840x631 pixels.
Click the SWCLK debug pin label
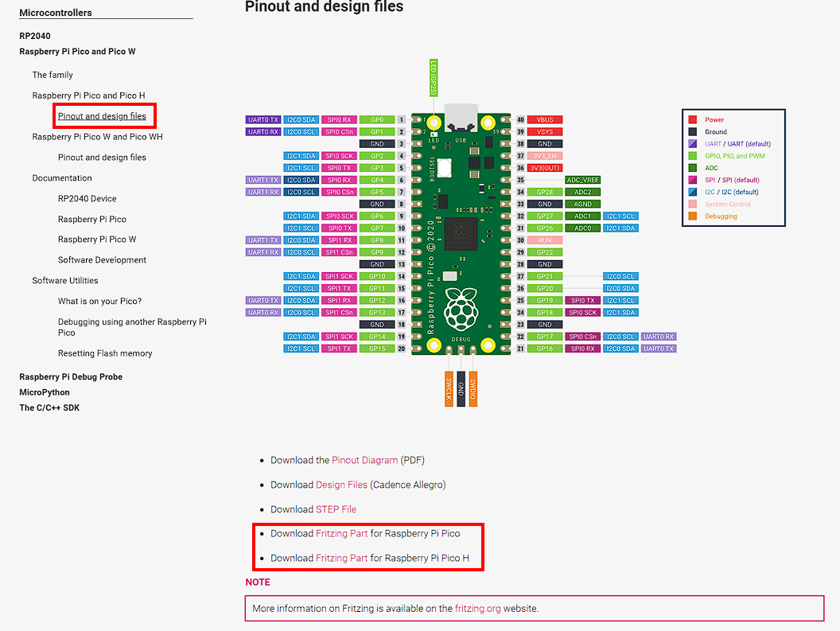pos(449,389)
